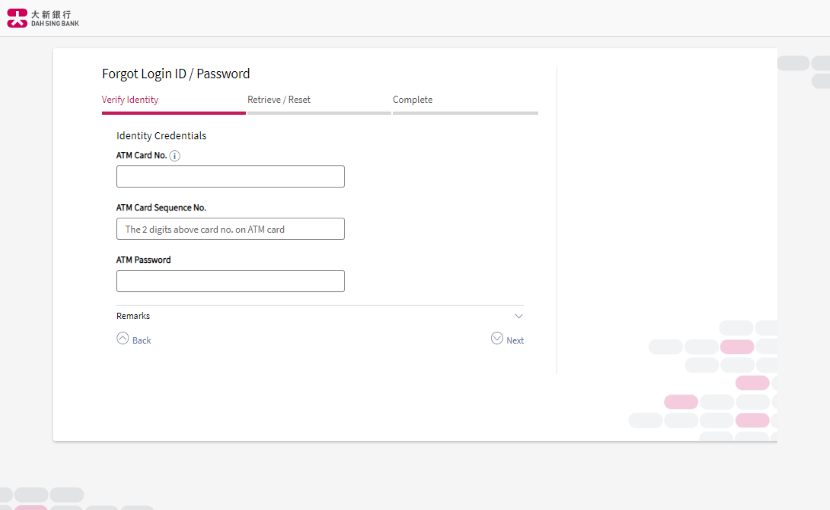The image size is (830, 510).
Task: Focus the ATM Password input field
Action: (230, 281)
